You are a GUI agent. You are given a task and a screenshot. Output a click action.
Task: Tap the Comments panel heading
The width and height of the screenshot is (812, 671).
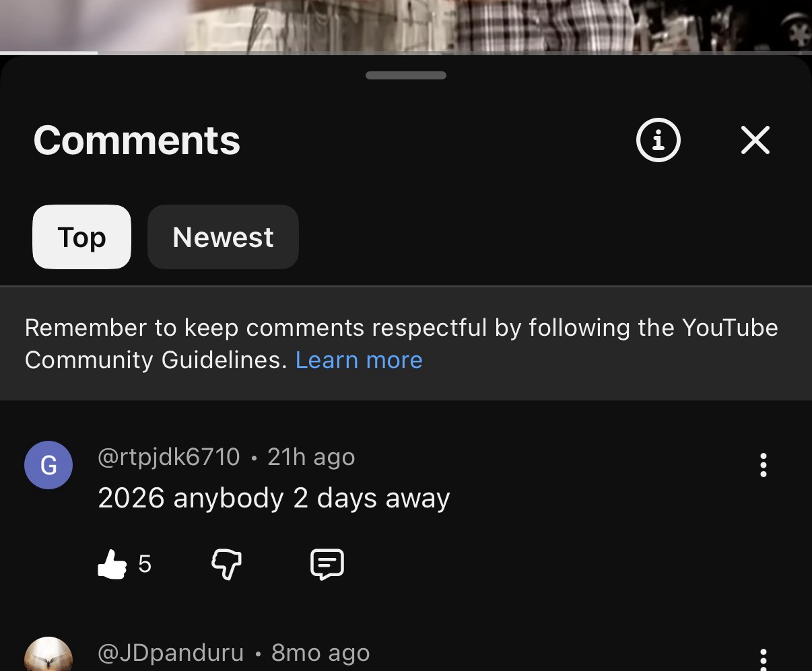(x=137, y=140)
